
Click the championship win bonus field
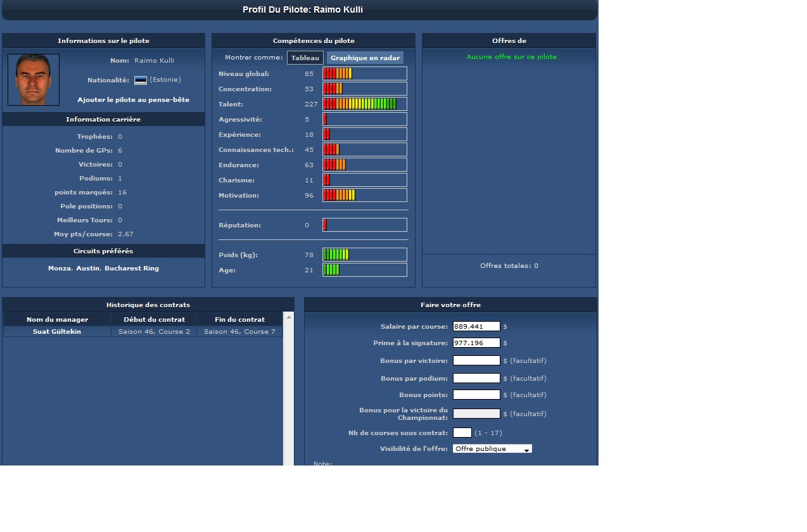click(476, 414)
